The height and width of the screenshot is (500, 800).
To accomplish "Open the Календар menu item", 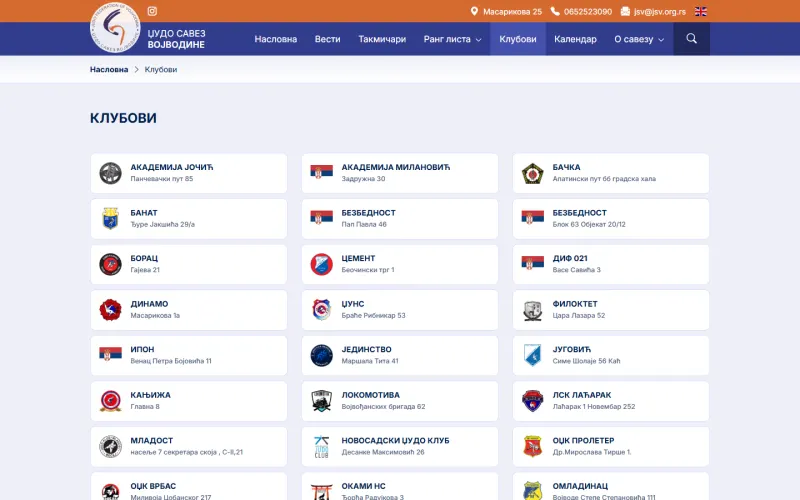I will 575,39.
